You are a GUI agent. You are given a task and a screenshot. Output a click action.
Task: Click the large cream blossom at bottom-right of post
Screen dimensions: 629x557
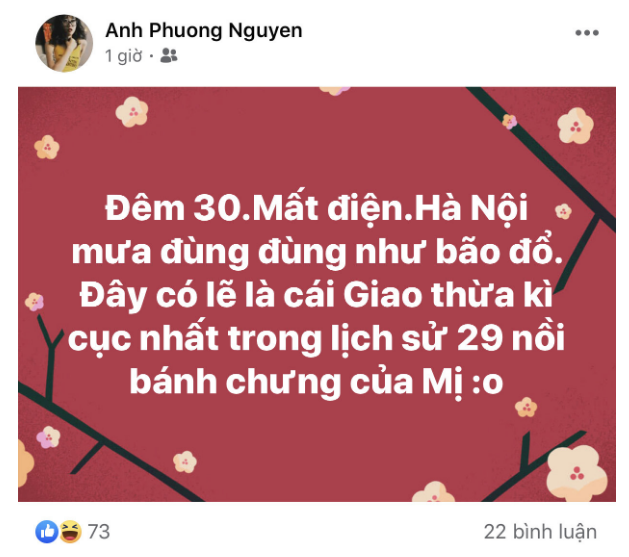pyautogui.click(x=577, y=473)
